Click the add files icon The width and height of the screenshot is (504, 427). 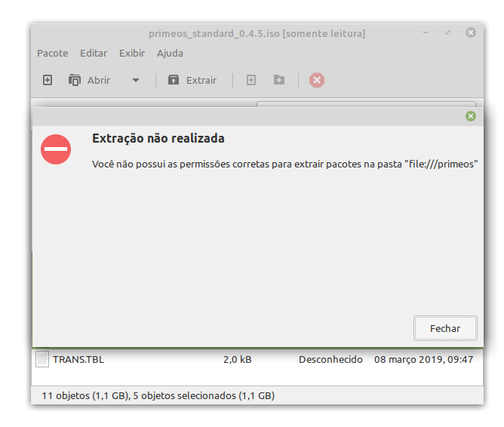[x=252, y=80]
